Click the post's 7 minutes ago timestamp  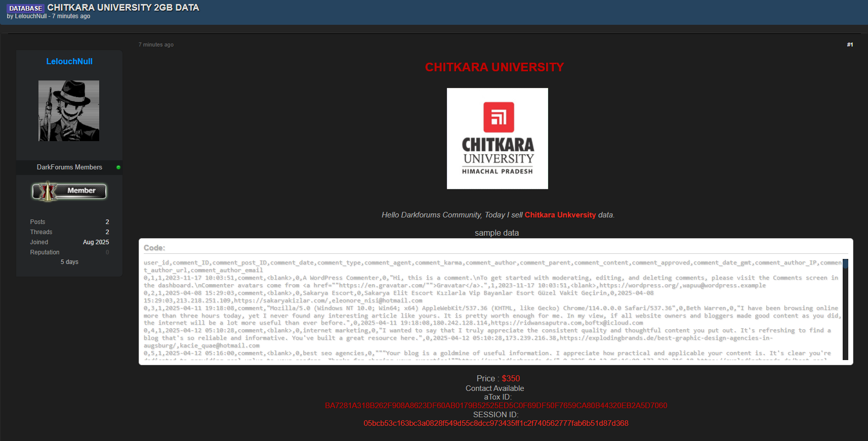[156, 45]
